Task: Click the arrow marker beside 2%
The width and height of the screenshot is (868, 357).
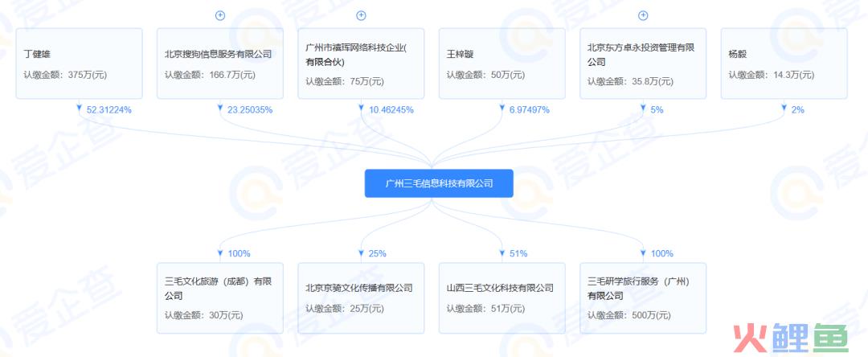Action: (x=784, y=107)
